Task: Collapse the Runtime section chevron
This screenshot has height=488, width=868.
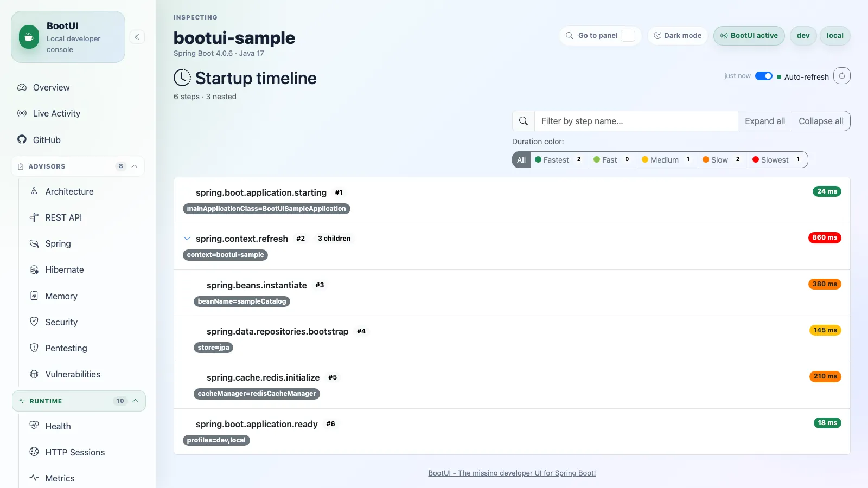Action: [x=136, y=401]
